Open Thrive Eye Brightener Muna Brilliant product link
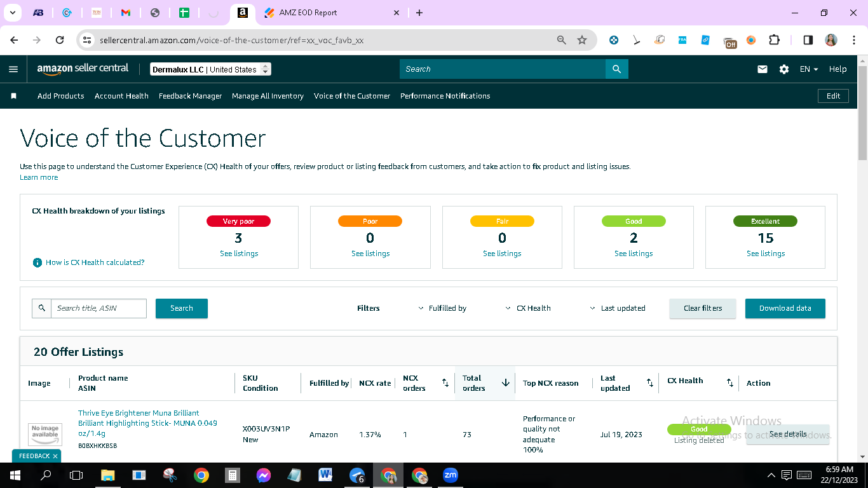The height and width of the screenshot is (488, 868). [x=147, y=423]
